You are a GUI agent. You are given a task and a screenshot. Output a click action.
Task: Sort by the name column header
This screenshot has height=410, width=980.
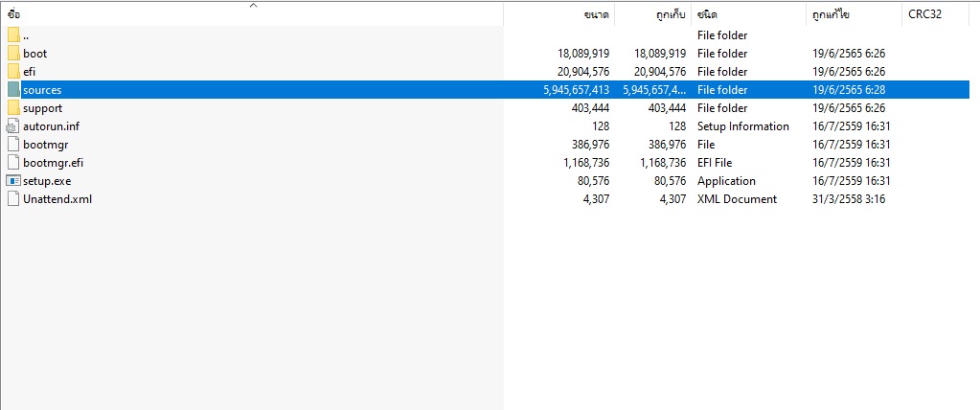pyautogui.click(x=96, y=15)
